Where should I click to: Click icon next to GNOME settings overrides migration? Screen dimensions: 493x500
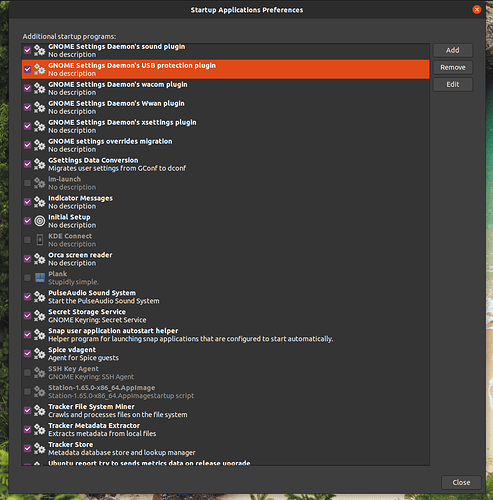tap(39, 145)
